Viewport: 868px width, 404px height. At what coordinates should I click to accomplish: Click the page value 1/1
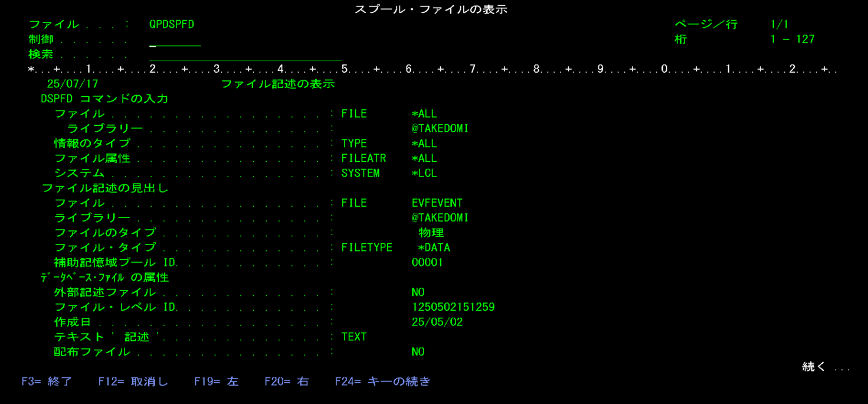pos(779,24)
